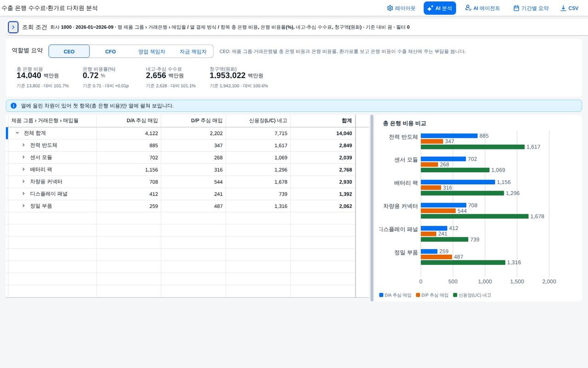Expand the 전력 반도체 row

pyautogui.click(x=23, y=145)
